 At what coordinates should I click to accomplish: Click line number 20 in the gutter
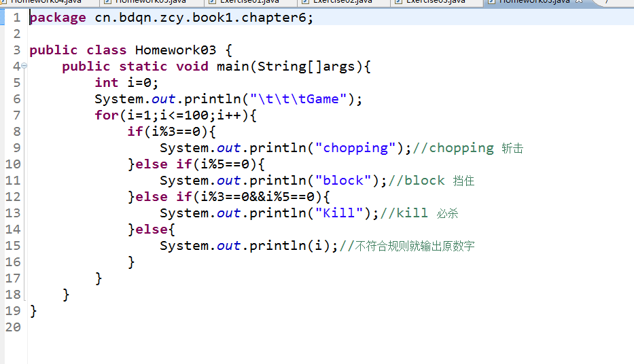pyautogui.click(x=12, y=327)
